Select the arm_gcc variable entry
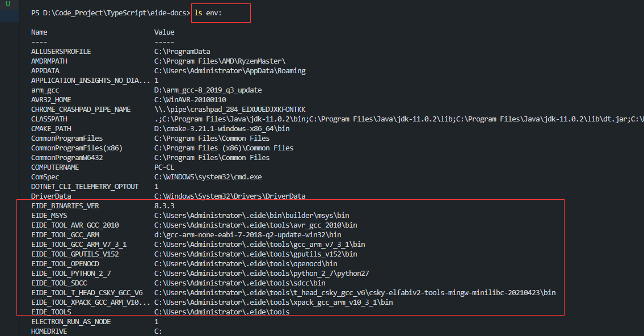Screen dimensions: 644x336 [45, 90]
